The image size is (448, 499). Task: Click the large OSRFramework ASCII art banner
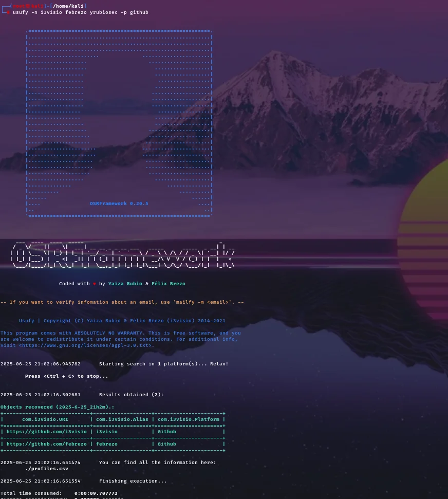(122, 255)
